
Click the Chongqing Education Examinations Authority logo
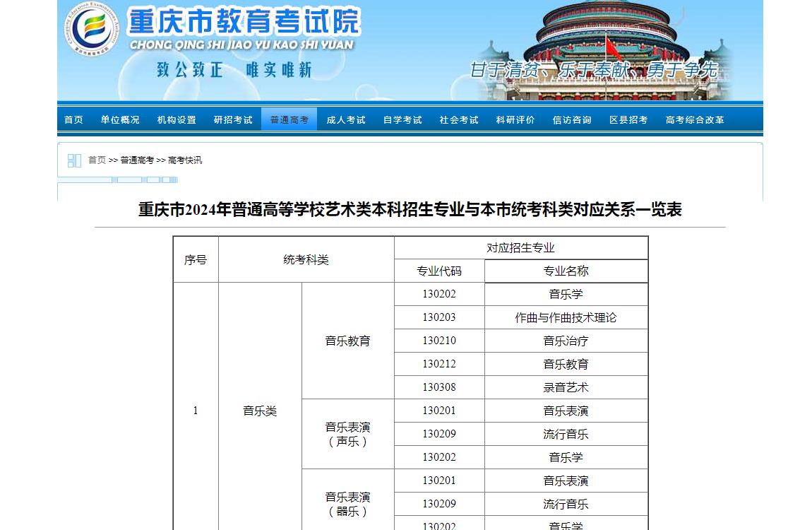(91, 28)
